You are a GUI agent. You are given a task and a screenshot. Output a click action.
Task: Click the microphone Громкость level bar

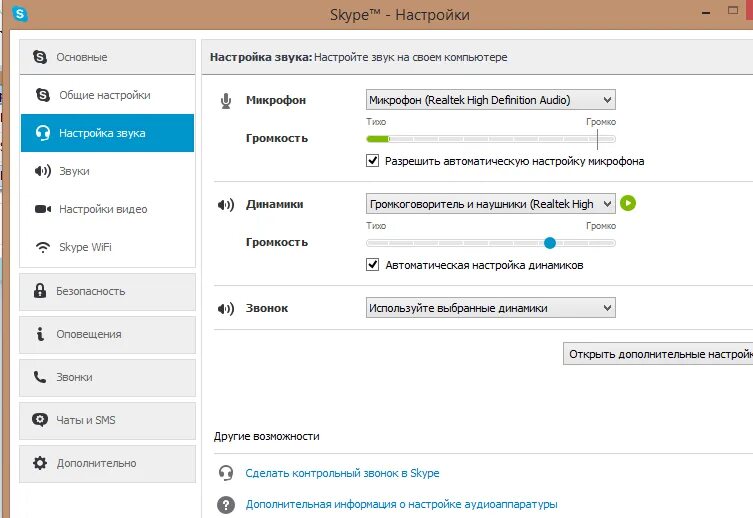[x=490, y=139]
